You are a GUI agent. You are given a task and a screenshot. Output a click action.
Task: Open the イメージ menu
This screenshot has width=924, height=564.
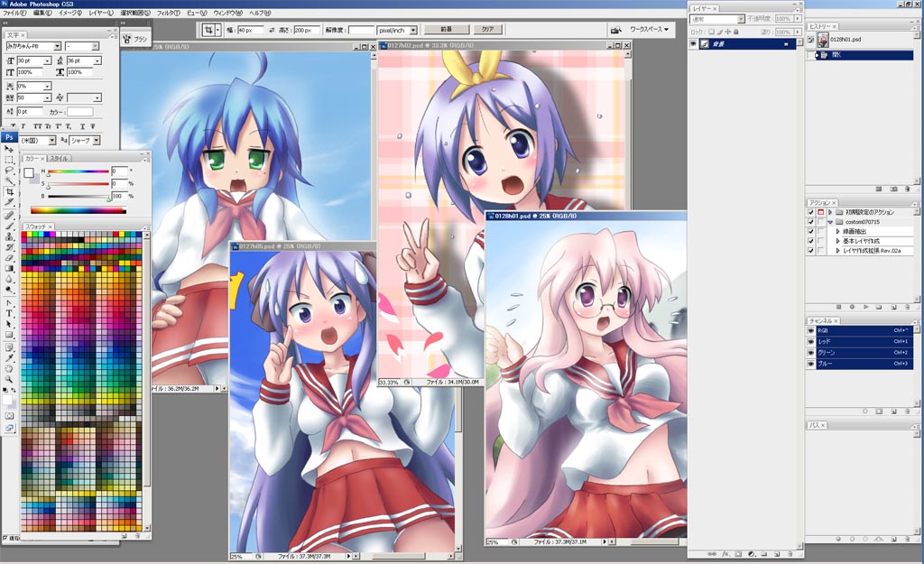(x=70, y=13)
